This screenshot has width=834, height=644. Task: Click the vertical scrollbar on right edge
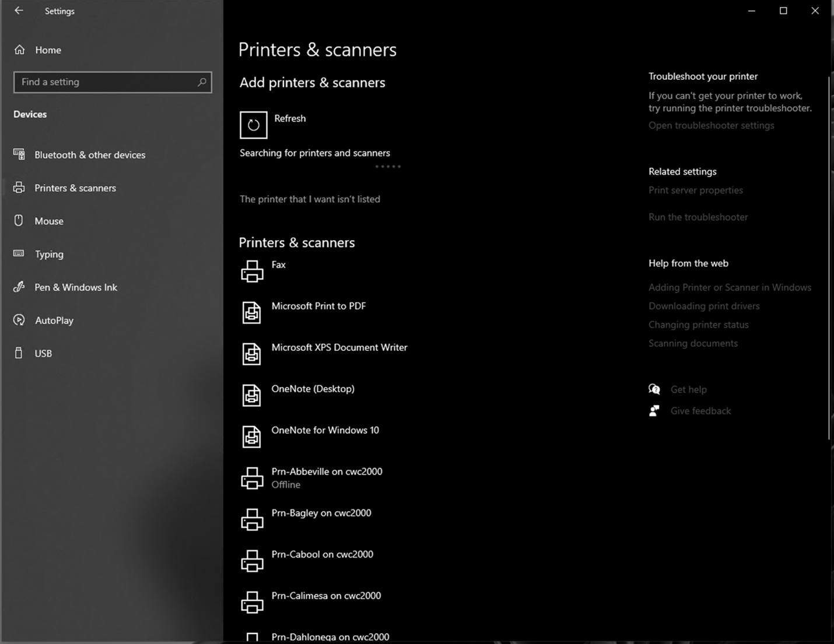click(829, 256)
